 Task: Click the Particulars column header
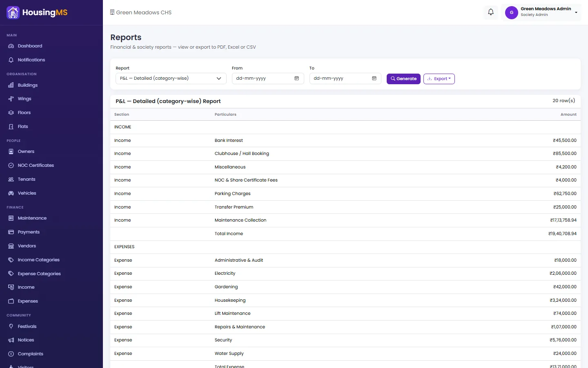click(225, 114)
